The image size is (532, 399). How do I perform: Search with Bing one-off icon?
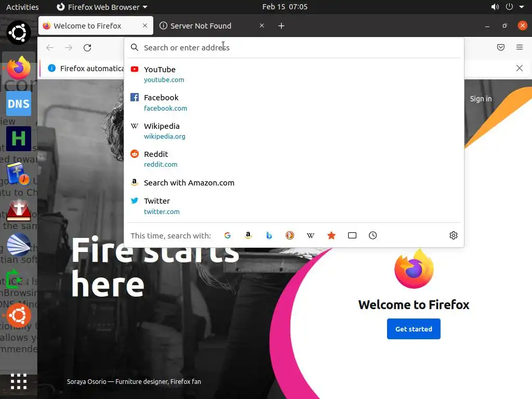click(x=269, y=235)
